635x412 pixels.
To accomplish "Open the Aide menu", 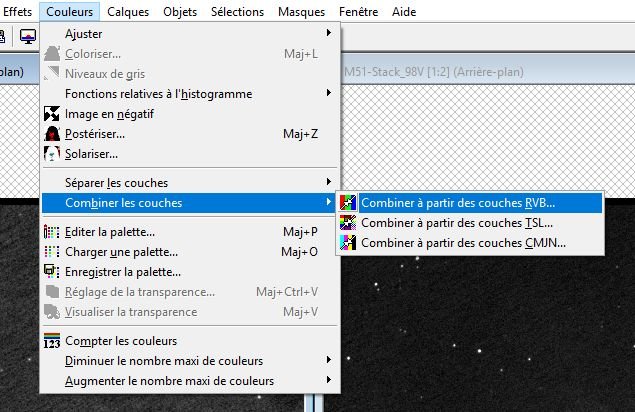I will click(404, 11).
